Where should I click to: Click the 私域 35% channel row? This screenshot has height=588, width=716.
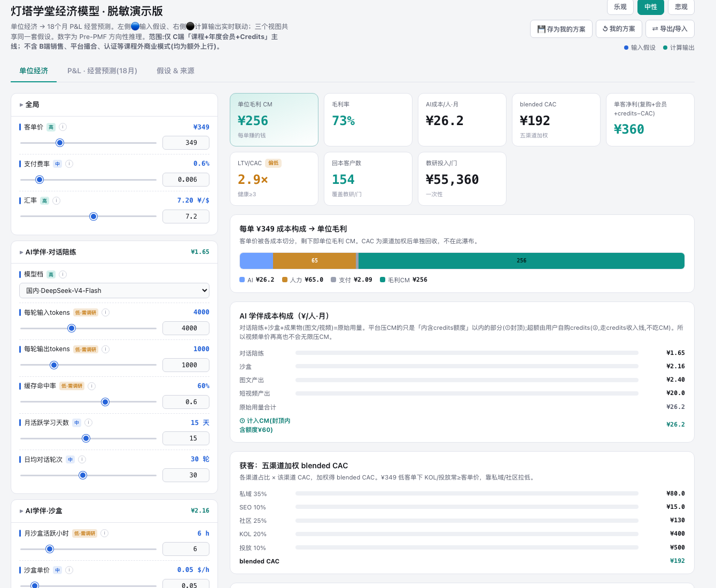(462, 494)
